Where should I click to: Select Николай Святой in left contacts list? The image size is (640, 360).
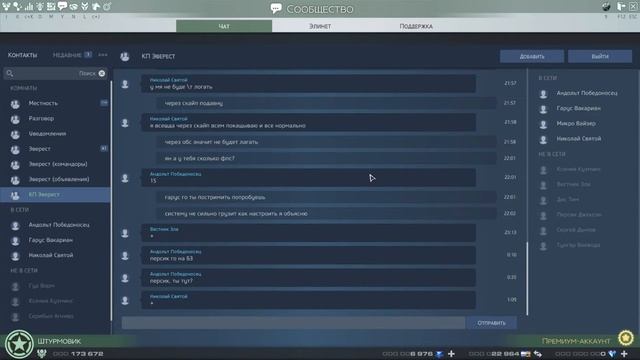[56, 255]
